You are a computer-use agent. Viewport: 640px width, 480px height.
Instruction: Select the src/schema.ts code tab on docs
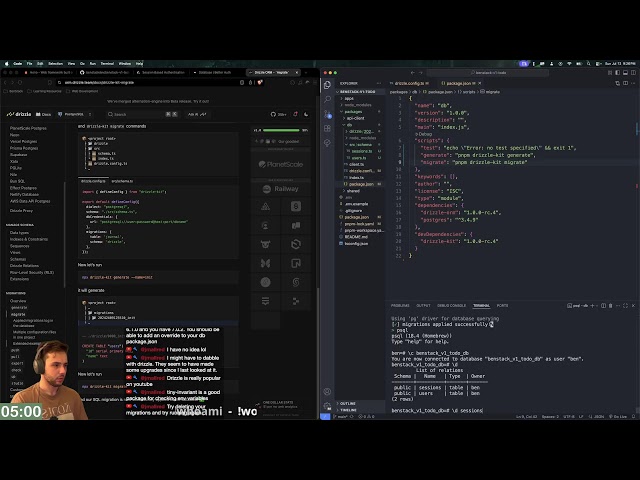(x=122, y=181)
